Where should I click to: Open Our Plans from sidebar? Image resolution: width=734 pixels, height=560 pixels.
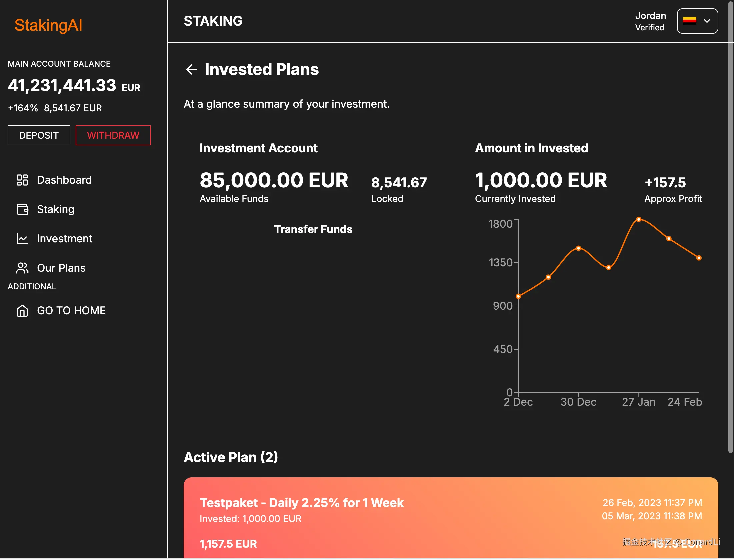coord(61,268)
